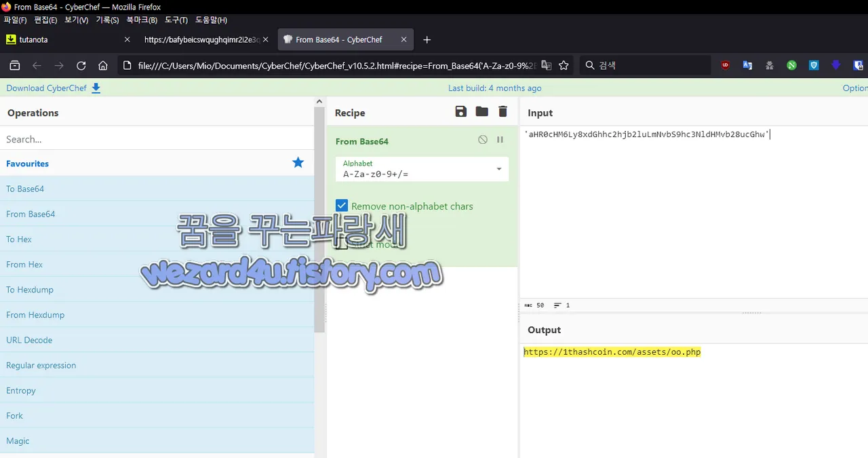Open the 도구(T) menu
Screen dimensions: 868x458
pos(176,20)
